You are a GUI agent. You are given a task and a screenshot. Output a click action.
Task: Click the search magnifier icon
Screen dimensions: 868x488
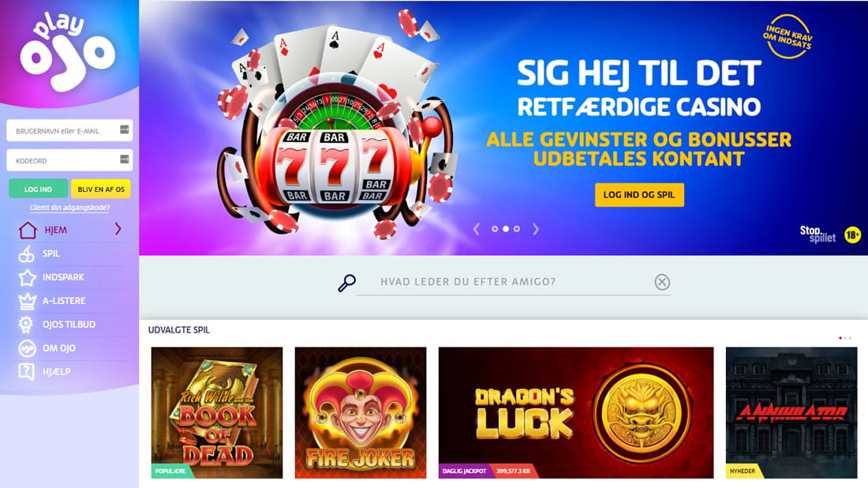pos(346,283)
